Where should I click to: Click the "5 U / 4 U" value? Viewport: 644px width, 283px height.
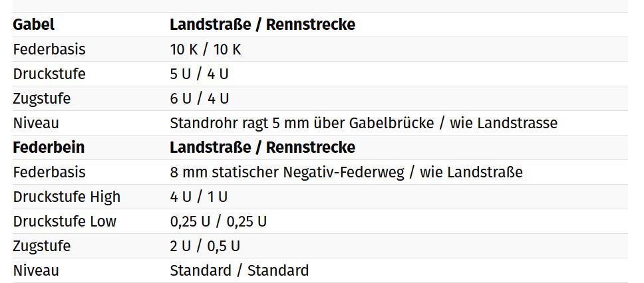click(199, 74)
